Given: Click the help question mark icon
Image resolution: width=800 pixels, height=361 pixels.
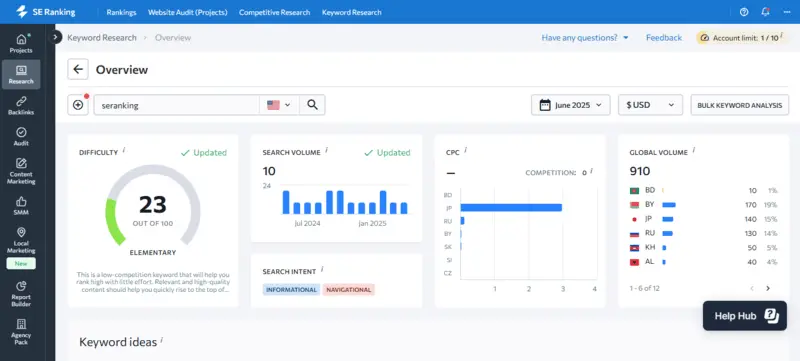Looking at the screenshot, I should click(x=744, y=12).
